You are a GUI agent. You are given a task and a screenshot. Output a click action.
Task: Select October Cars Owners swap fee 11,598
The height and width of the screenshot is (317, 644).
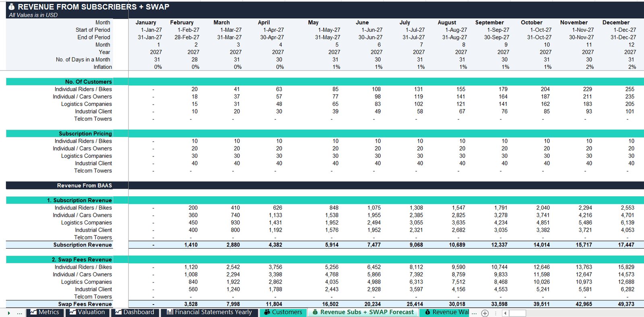point(542,274)
